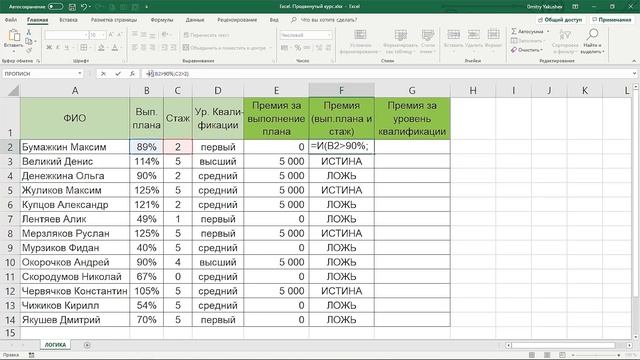Open Clipboard group dialog launcher
This screenshot has height=360, width=640.
click(38, 61)
